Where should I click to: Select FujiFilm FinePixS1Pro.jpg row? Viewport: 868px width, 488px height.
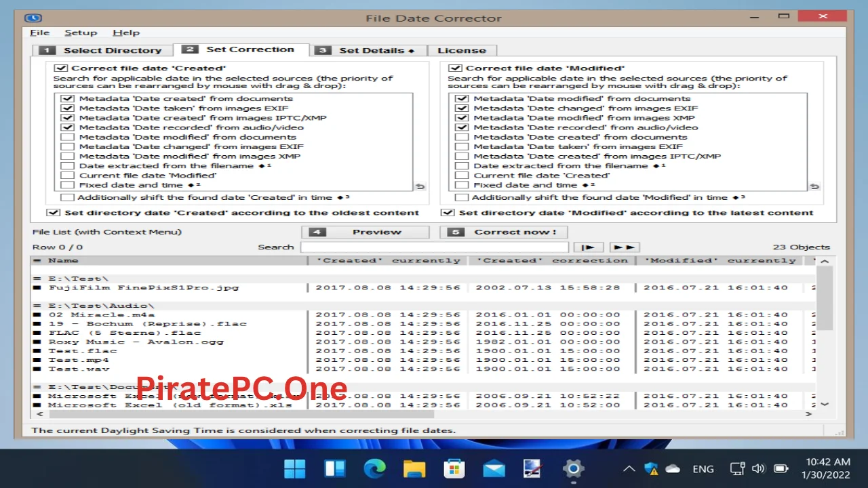[x=423, y=287]
